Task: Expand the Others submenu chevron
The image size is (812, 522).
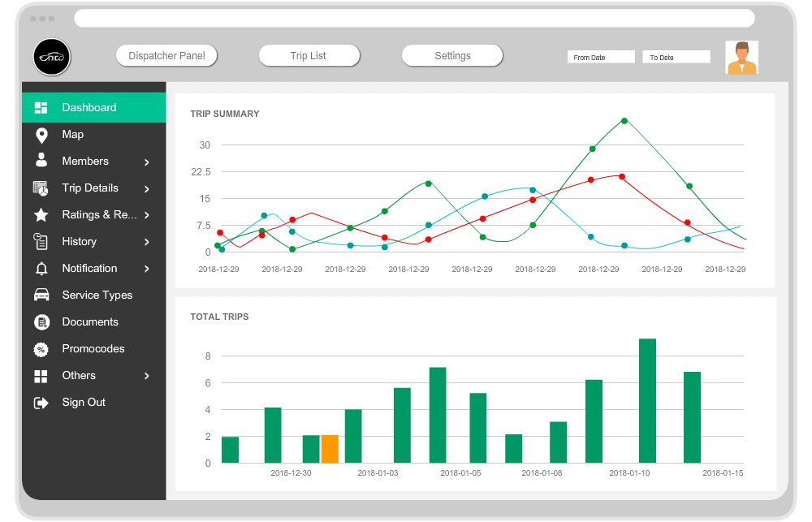Action: (x=147, y=376)
